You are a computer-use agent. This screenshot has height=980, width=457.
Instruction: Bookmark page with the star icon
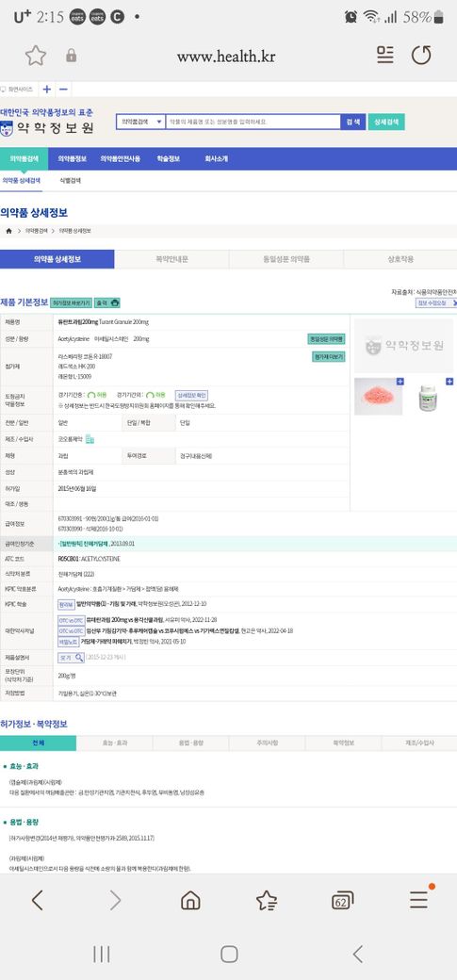[36, 57]
